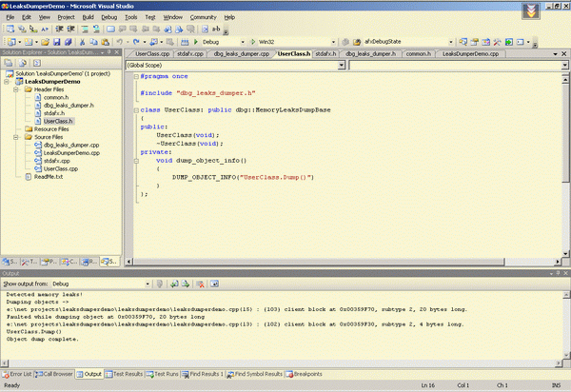This screenshot has width=571, height=392.
Task: Open the File menu
Action: pyautogui.click(x=10, y=17)
